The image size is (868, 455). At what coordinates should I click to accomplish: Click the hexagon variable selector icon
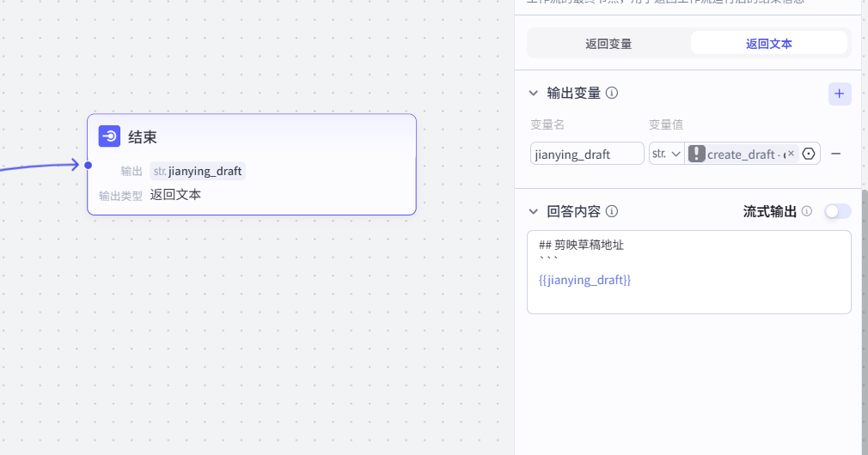(x=809, y=154)
